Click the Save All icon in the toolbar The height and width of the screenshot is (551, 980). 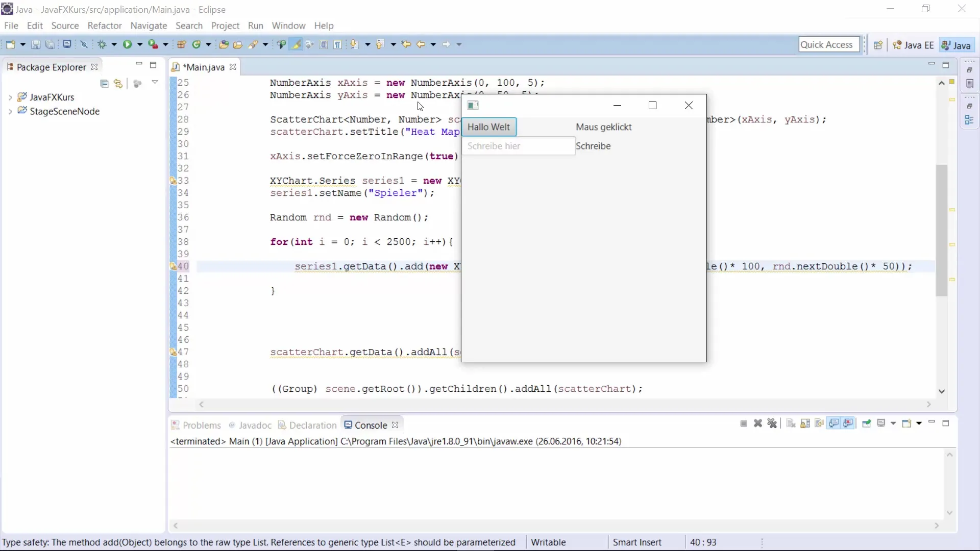(50, 45)
